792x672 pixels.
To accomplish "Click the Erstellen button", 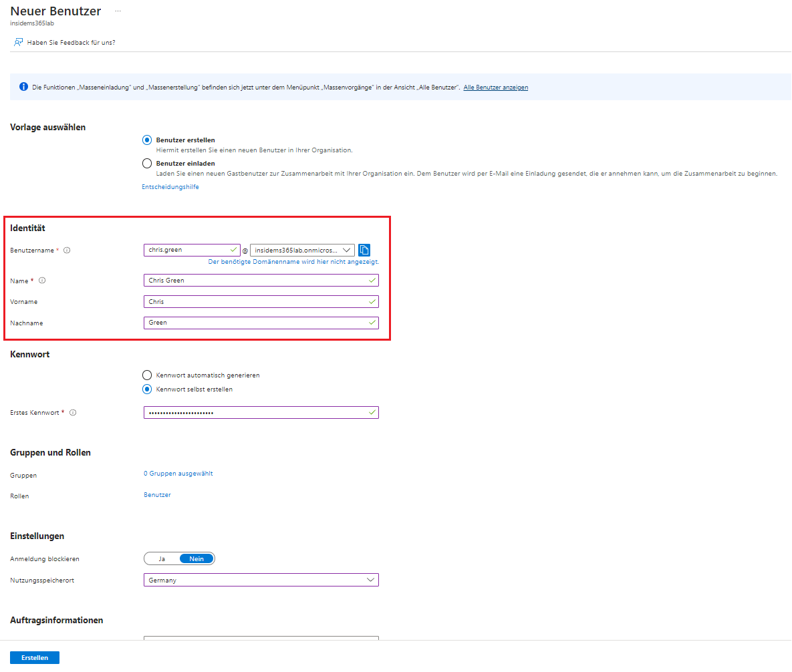I will 35,657.
